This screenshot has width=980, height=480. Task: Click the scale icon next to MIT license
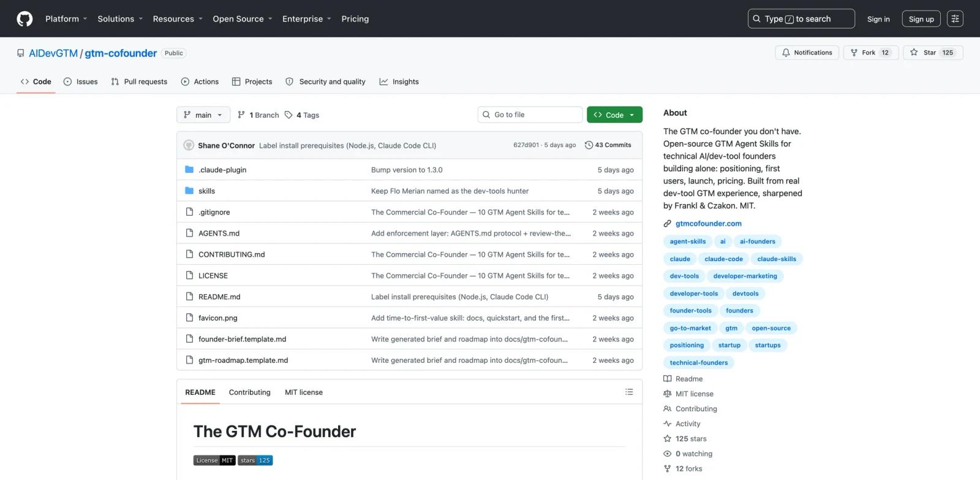tap(668, 394)
